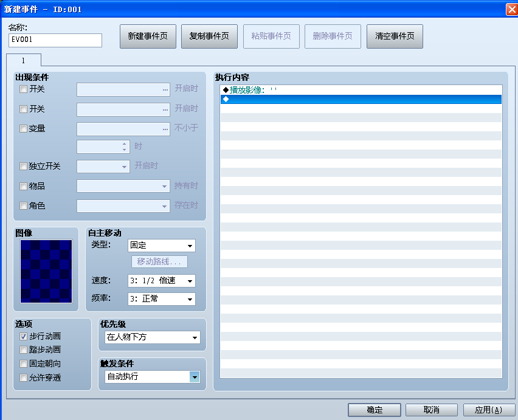Image resolution: width=518 pixels, height=420 pixels.
Task: Check the 固定朝向 option
Action: [x=23, y=363]
